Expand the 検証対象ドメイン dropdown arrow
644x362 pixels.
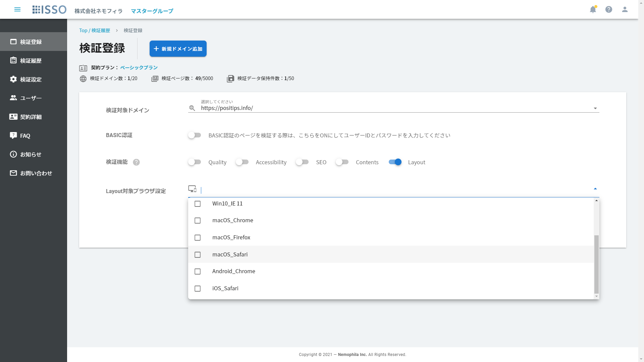click(x=595, y=108)
